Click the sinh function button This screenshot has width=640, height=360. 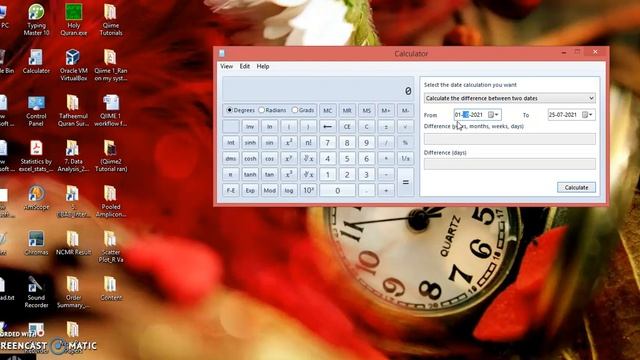pos(250,142)
